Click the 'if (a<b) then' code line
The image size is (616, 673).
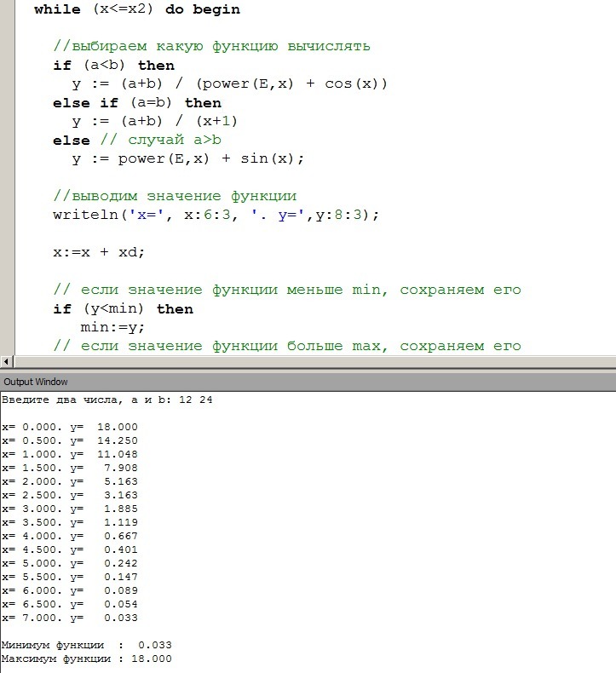[114, 66]
